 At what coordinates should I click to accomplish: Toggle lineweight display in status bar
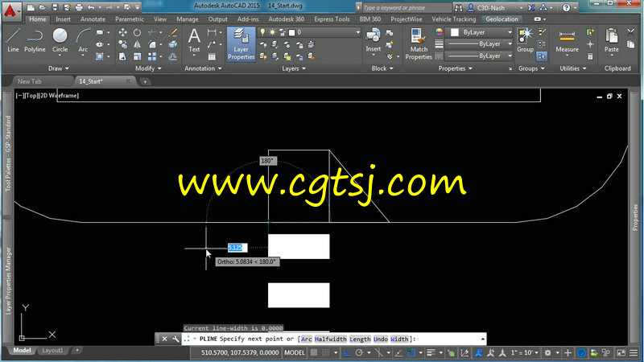(x=431, y=352)
